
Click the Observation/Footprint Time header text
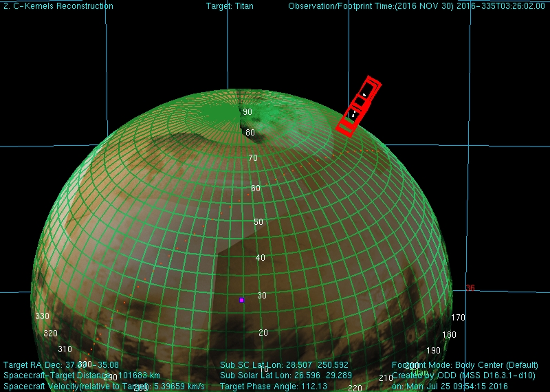417,6
